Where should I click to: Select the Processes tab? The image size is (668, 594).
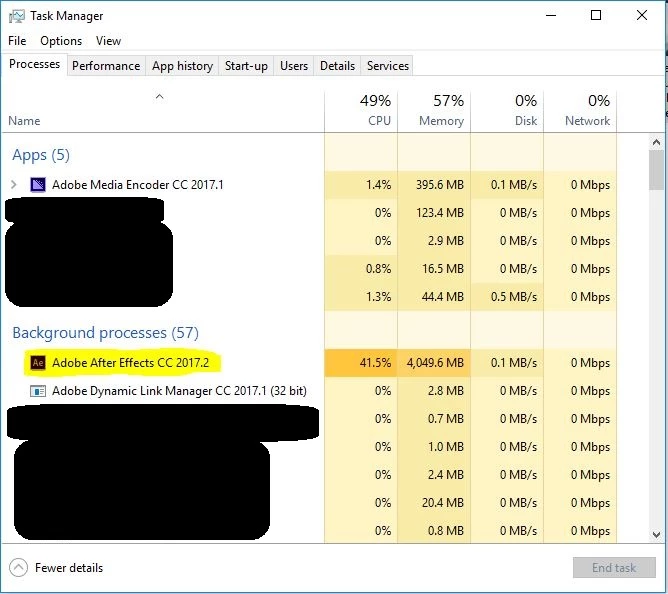tap(35, 64)
